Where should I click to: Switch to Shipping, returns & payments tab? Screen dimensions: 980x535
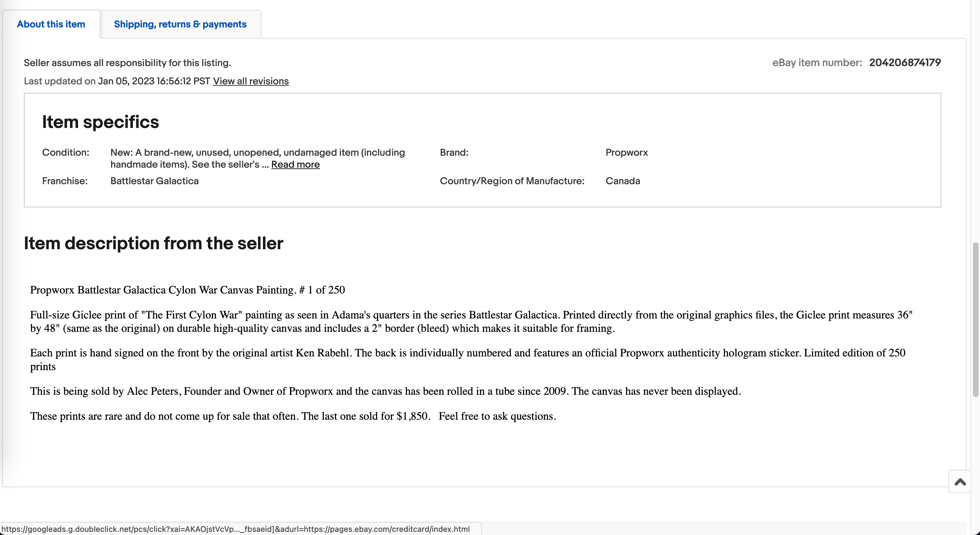180,24
